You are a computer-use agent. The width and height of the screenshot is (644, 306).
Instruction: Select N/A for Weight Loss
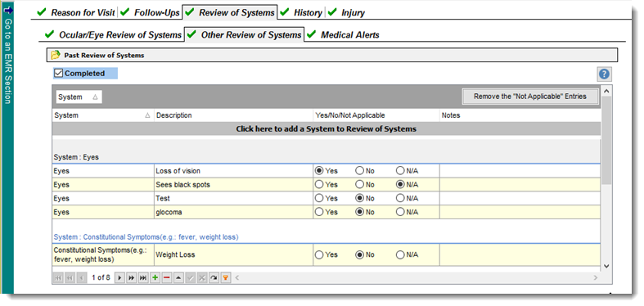(400, 255)
